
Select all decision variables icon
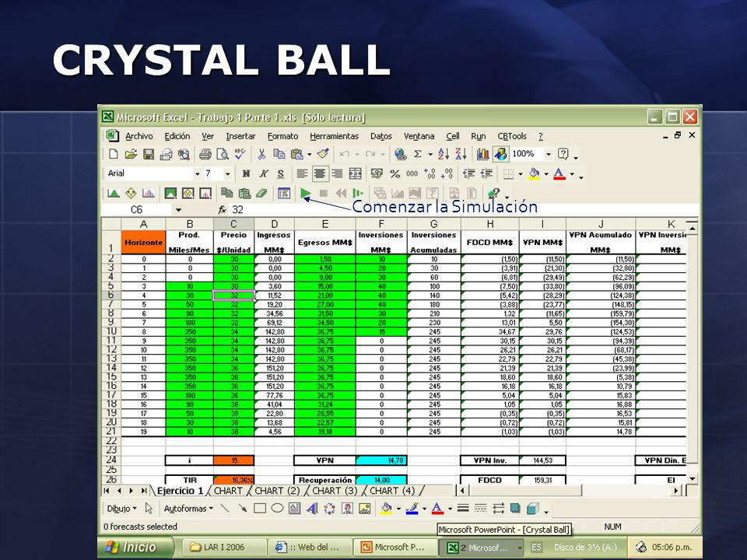pos(188,194)
